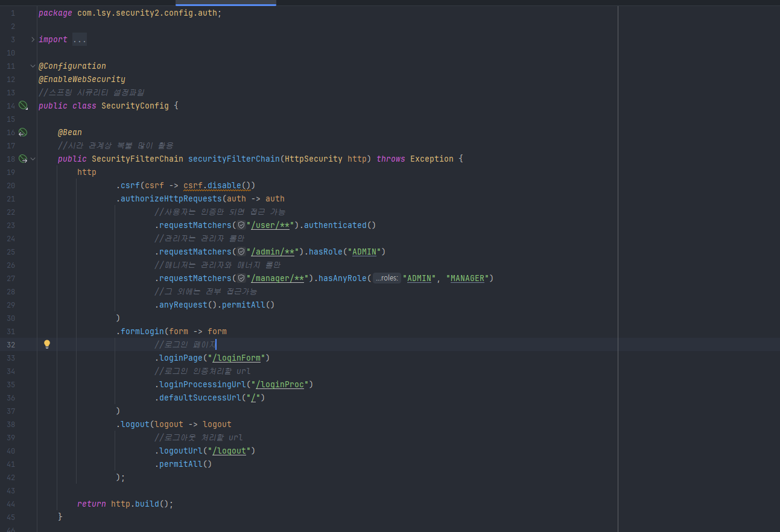The image size is (780, 532).
Task: Expand the folded import block arrow on line 3
Action: (33, 39)
